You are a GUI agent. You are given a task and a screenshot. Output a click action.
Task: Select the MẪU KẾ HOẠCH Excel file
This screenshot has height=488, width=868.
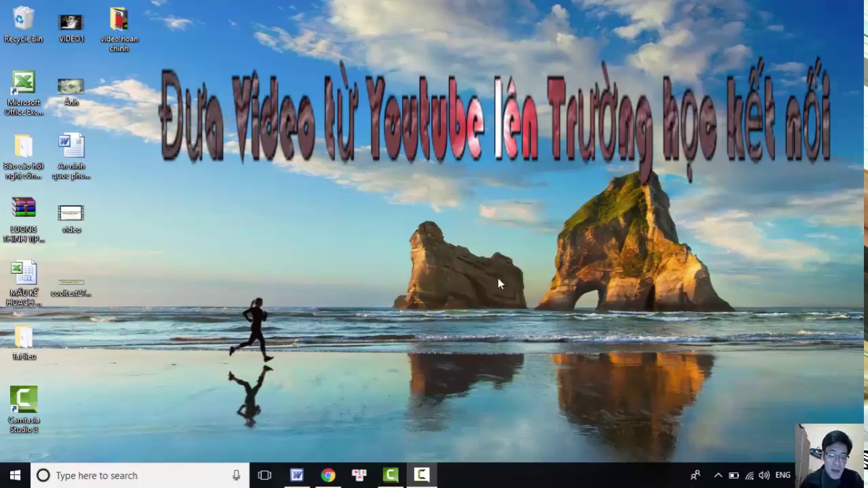(x=24, y=284)
